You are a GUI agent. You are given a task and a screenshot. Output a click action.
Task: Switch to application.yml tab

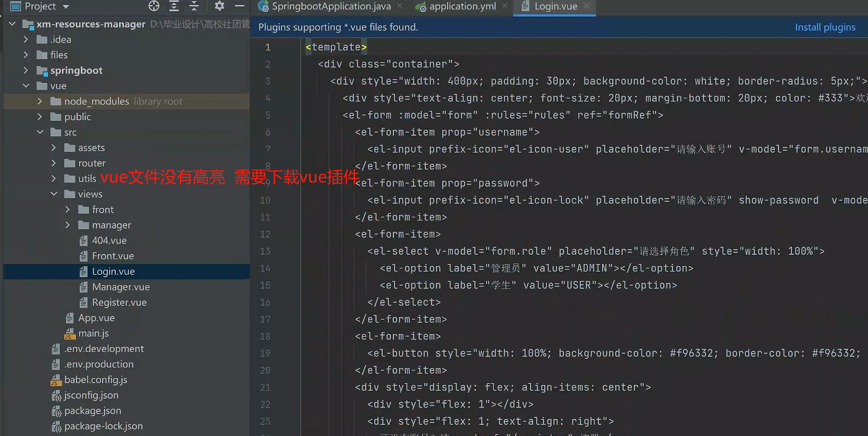[463, 6]
